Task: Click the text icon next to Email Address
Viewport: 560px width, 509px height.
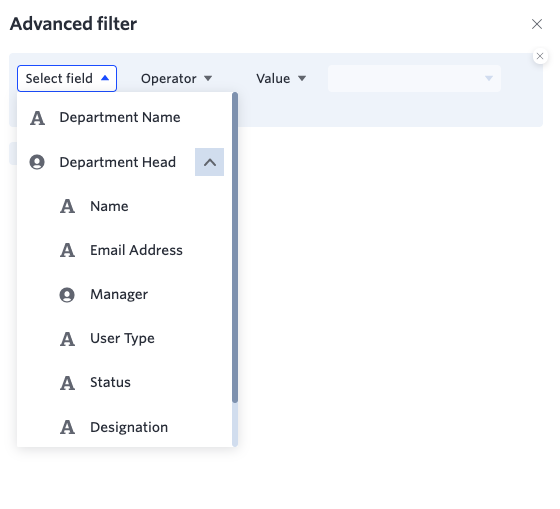Action: [67, 250]
